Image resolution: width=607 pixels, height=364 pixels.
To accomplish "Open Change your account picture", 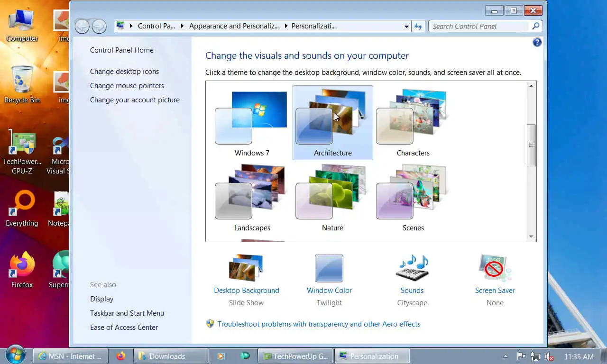I will coord(135,100).
